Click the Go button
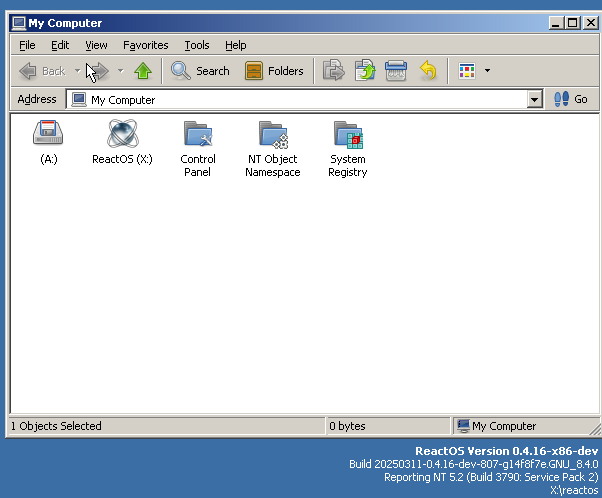Image resolution: width=602 pixels, height=498 pixels. [571, 99]
